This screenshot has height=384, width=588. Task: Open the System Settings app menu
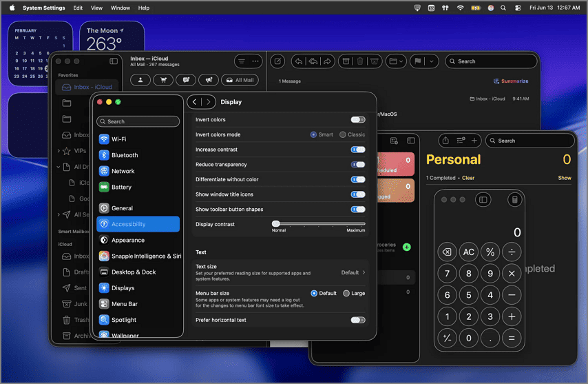point(44,8)
